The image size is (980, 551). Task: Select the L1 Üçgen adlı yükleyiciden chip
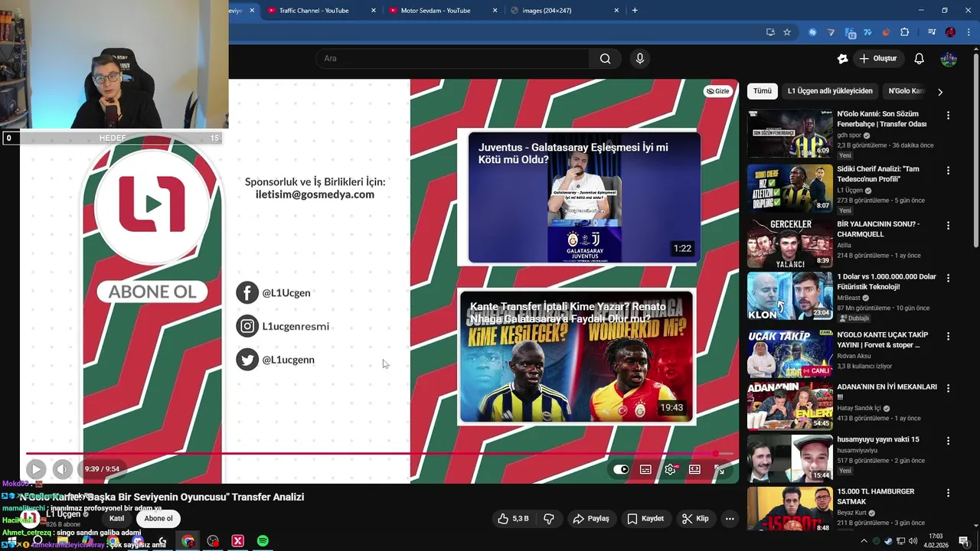830,91
